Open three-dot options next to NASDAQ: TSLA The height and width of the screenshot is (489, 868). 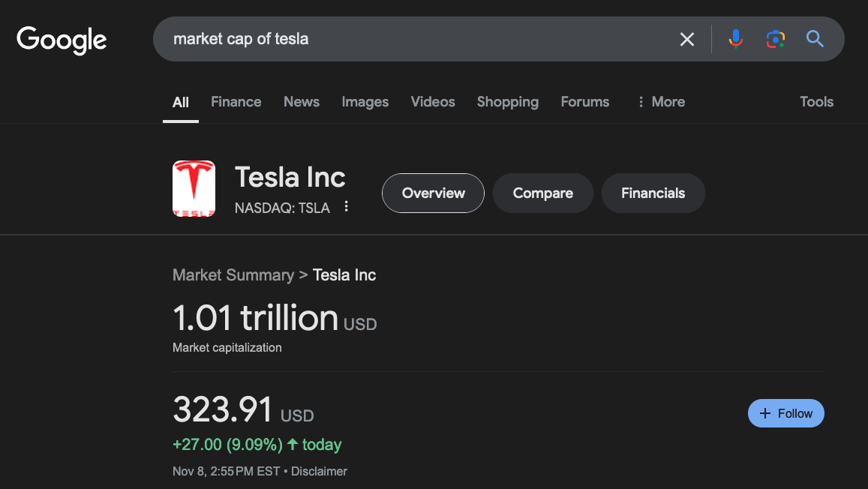coord(346,206)
